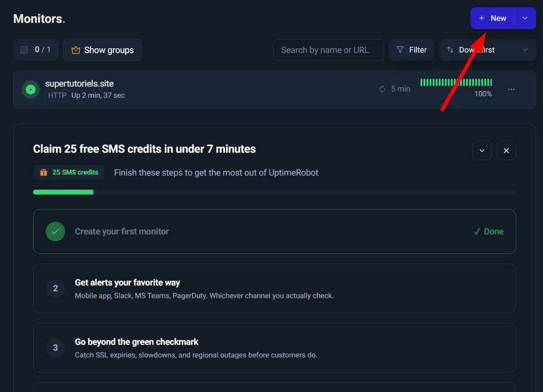This screenshot has height=392, width=543.
Task: Open the Down first sort dropdown
Action: (487, 50)
